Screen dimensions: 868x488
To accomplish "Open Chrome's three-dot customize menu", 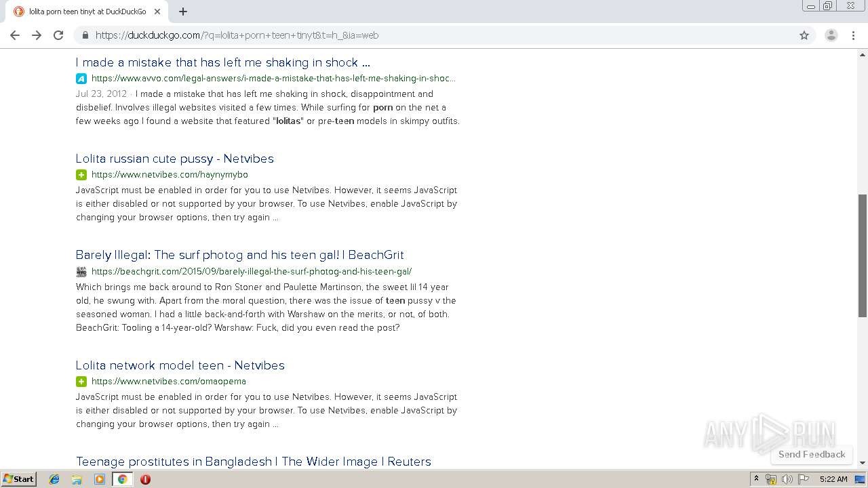I will click(853, 35).
